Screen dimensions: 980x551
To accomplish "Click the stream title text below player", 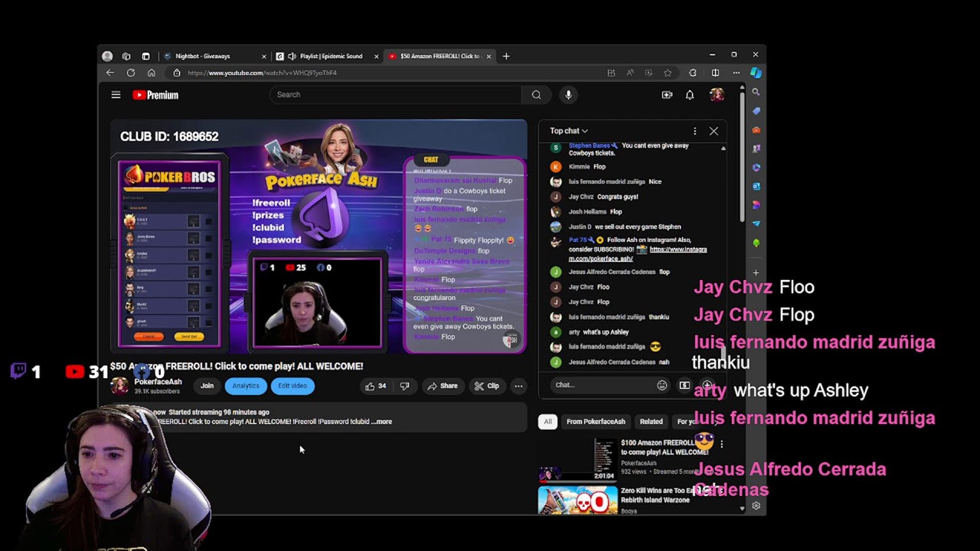I will 237,367.
